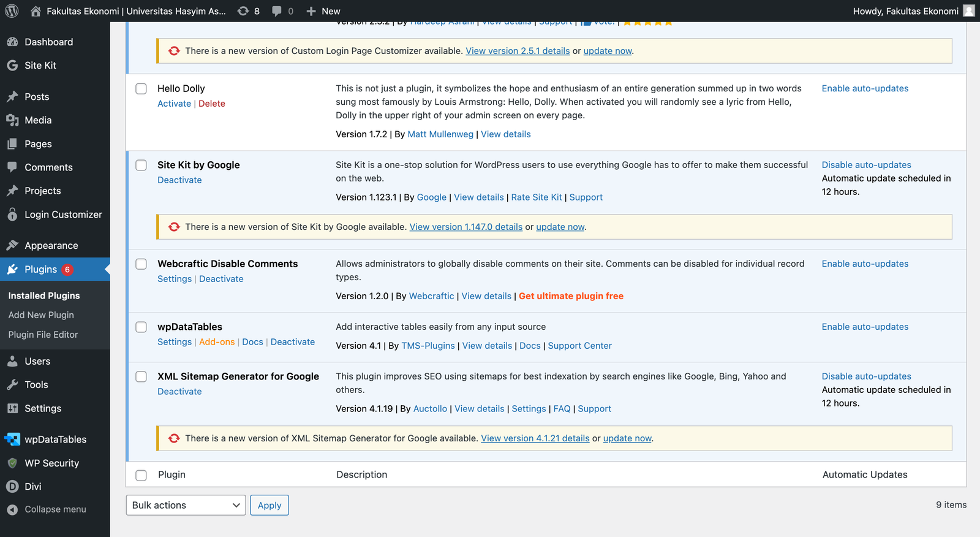
Task: Open the wpDataTables sidebar icon
Action: click(x=12, y=440)
